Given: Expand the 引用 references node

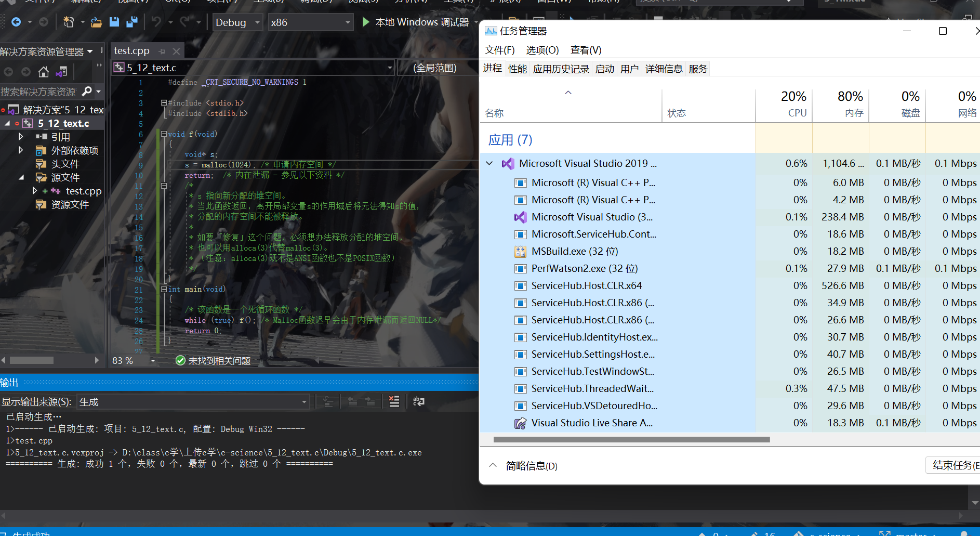Looking at the screenshot, I should pyautogui.click(x=20, y=136).
